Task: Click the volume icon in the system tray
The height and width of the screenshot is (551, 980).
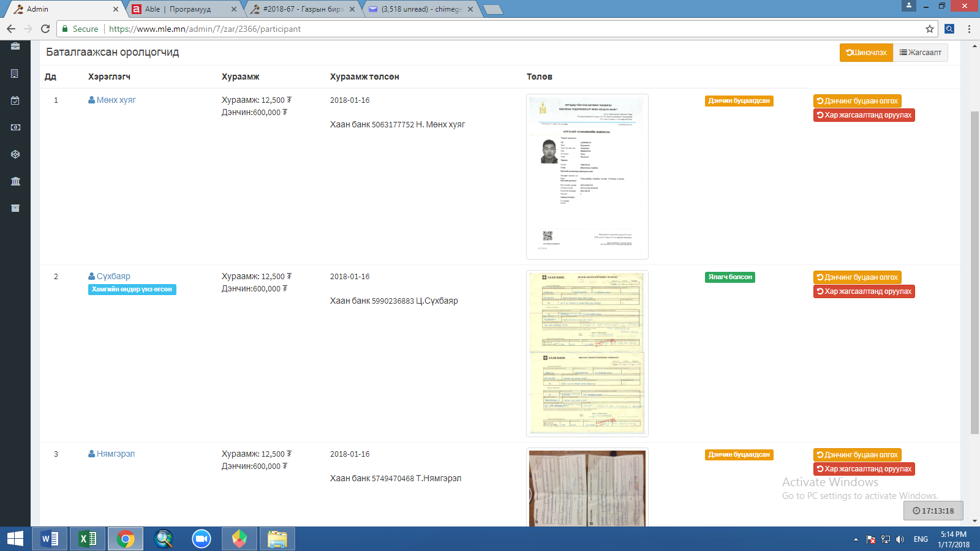Action: [x=900, y=539]
